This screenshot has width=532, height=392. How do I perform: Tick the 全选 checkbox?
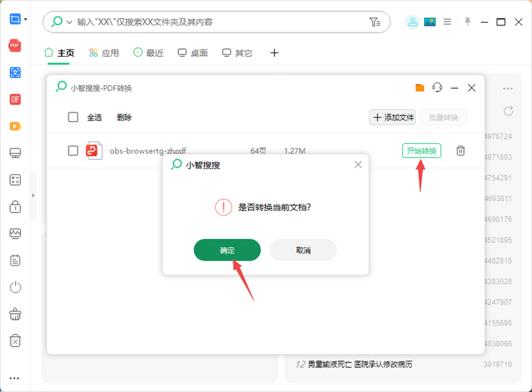73,118
